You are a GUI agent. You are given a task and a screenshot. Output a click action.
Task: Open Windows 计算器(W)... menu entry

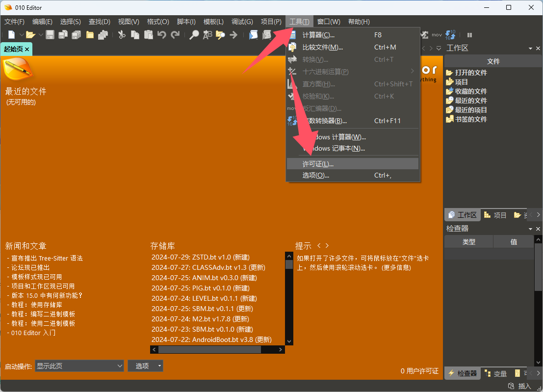point(353,137)
